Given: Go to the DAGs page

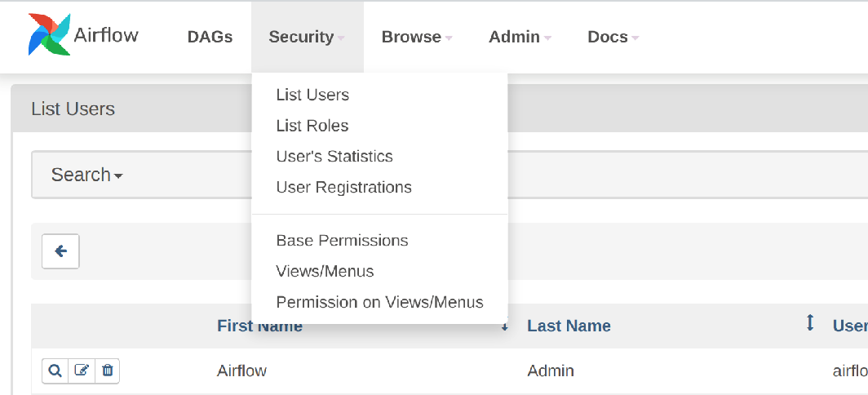Looking at the screenshot, I should point(210,37).
